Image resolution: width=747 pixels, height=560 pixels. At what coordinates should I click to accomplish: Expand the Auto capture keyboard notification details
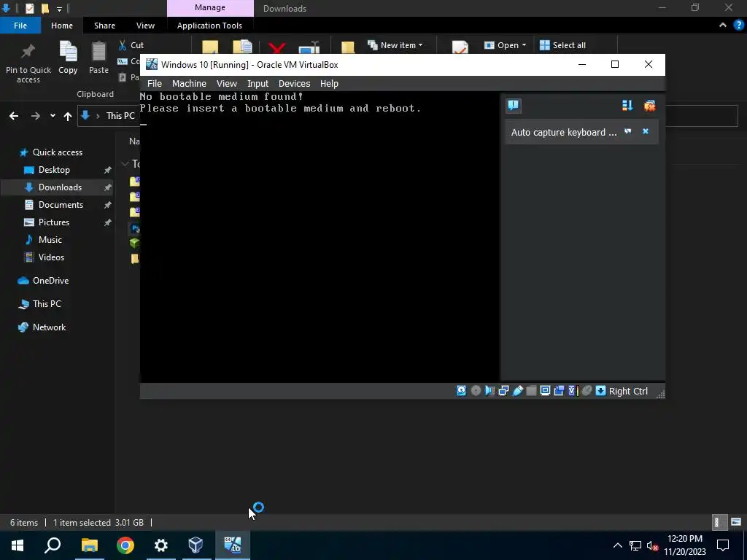pos(628,131)
